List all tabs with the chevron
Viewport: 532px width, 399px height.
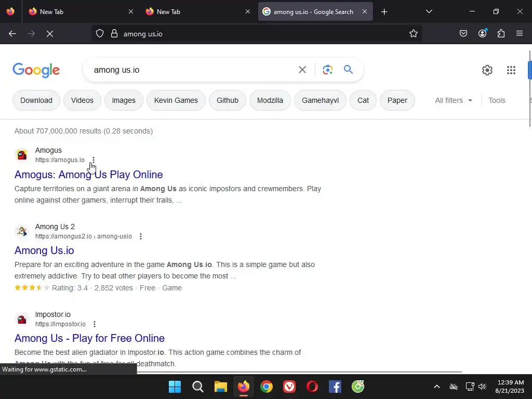click(429, 11)
